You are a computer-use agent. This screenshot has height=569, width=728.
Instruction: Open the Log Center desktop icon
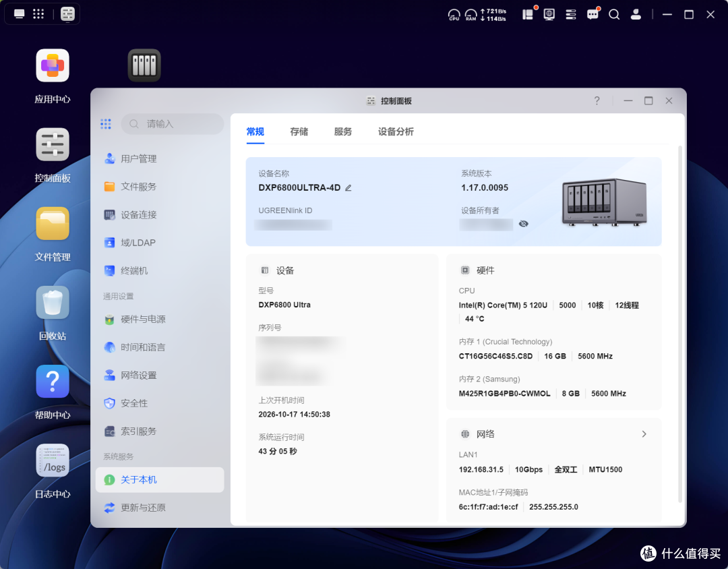[x=53, y=460]
